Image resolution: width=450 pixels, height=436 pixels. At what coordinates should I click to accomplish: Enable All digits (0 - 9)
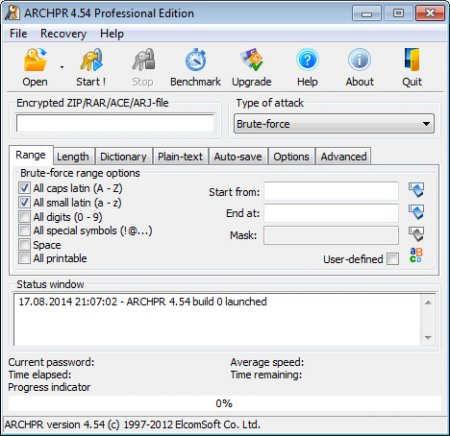click(24, 217)
